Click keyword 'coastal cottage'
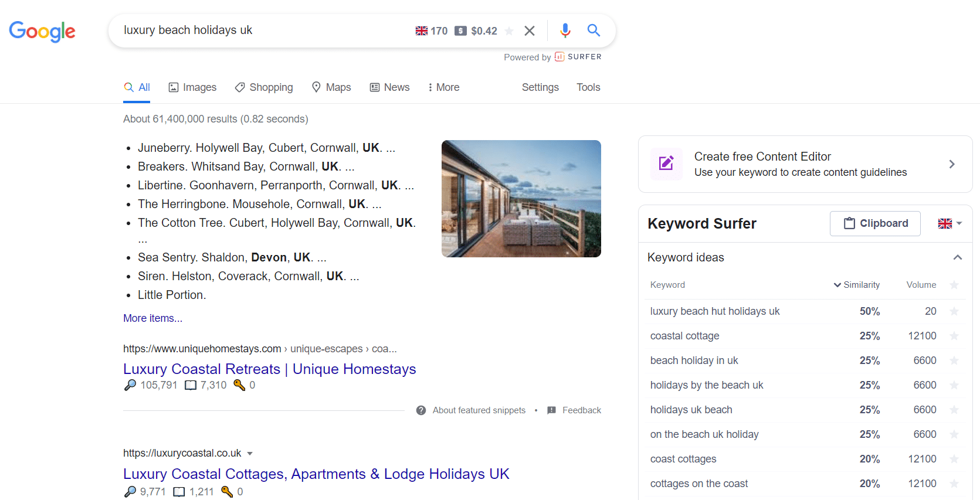The width and height of the screenshot is (980, 500). (684, 336)
